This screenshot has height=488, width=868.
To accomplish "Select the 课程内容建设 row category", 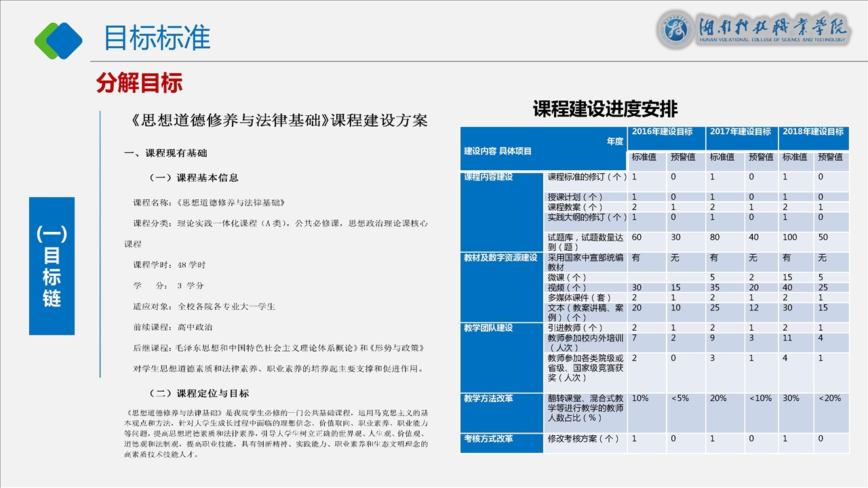I will point(489,178).
